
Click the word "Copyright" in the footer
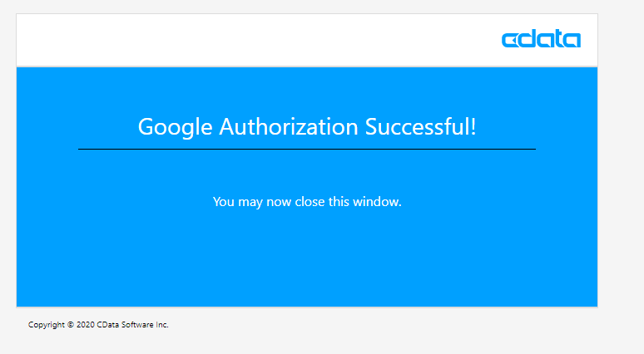tap(47, 325)
